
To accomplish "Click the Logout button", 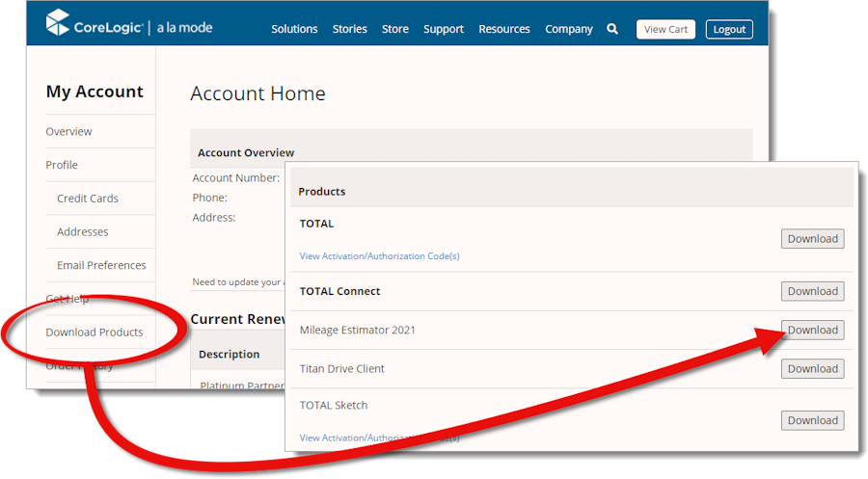I will [x=729, y=29].
